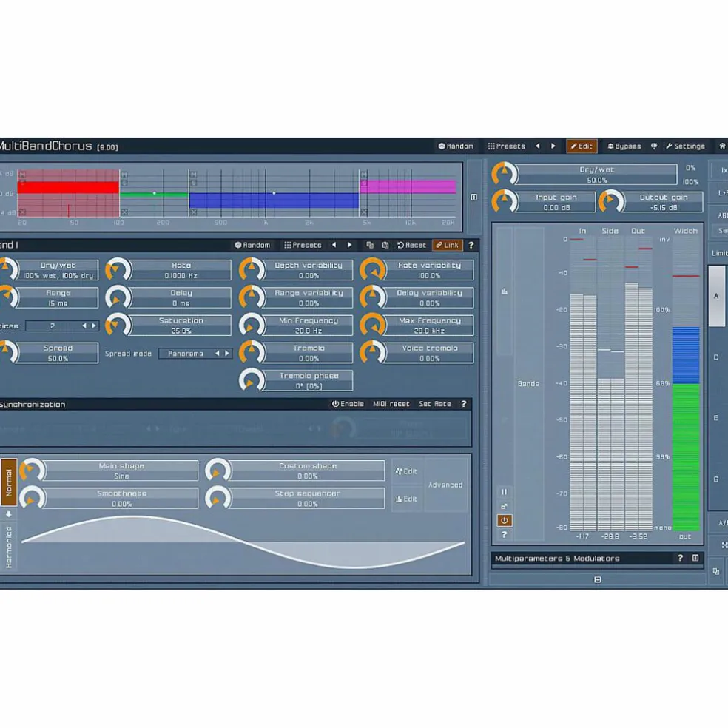Decrease Voices with the left arrow
This screenshot has height=728, width=728.
click(84, 326)
